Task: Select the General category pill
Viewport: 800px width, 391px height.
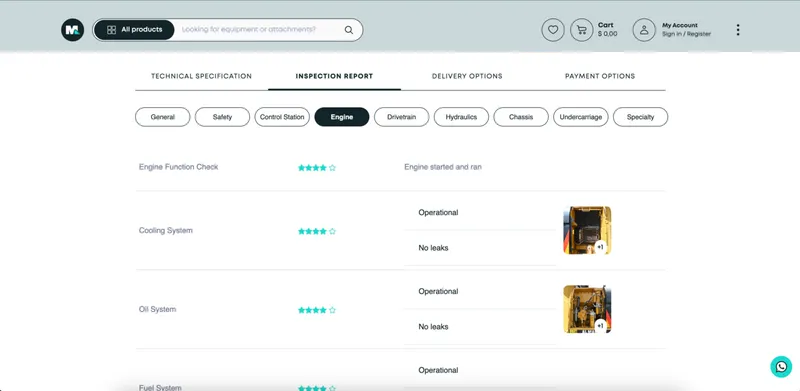Action: (163, 117)
